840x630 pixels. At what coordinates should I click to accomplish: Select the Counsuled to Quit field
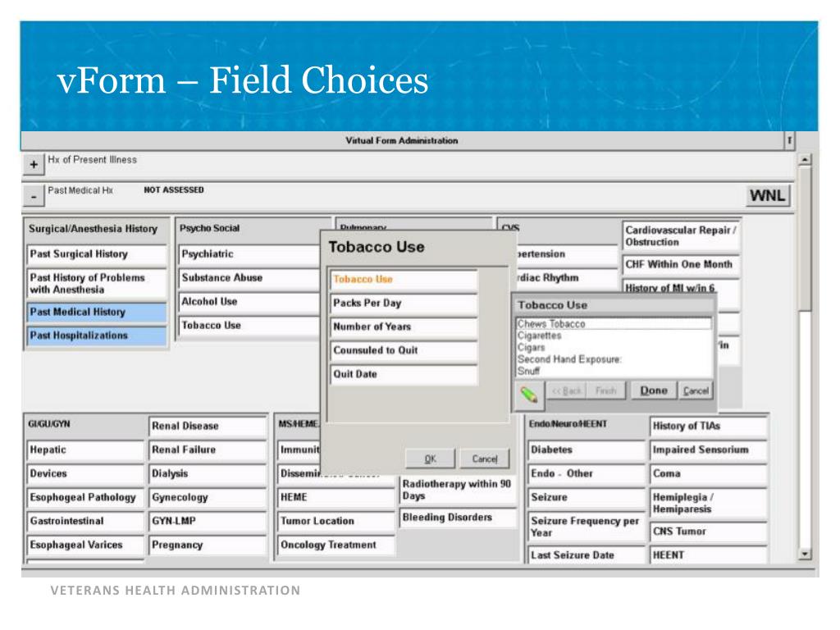pyautogui.click(x=404, y=350)
